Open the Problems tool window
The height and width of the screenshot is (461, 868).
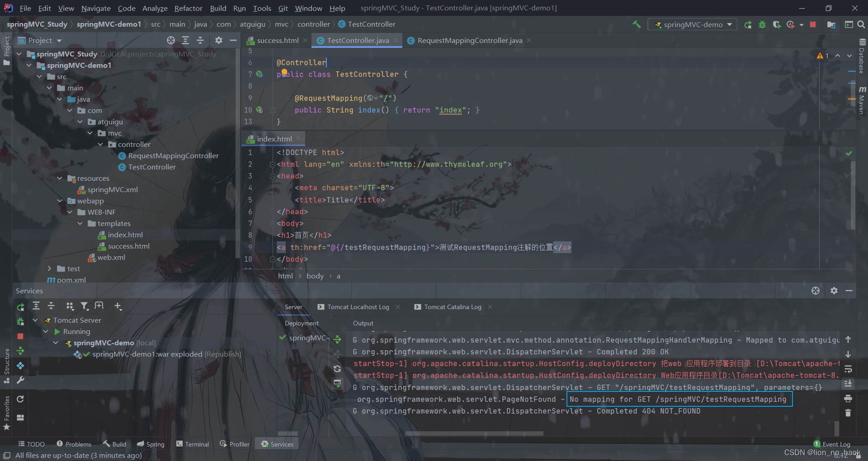[74, 444]
